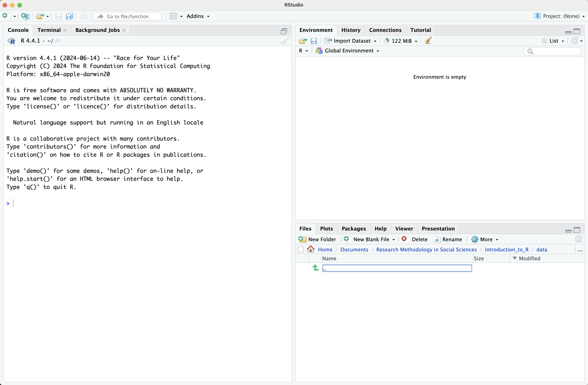The width and height of the screenshot is (588, 385).
Task: Open the Environment tab
Action: [316, 30]
